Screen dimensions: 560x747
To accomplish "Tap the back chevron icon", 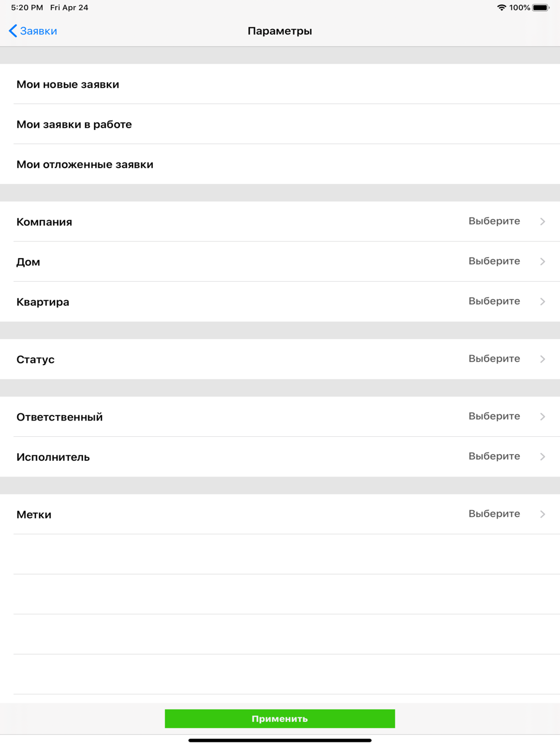I will click(x=13, y=31).
